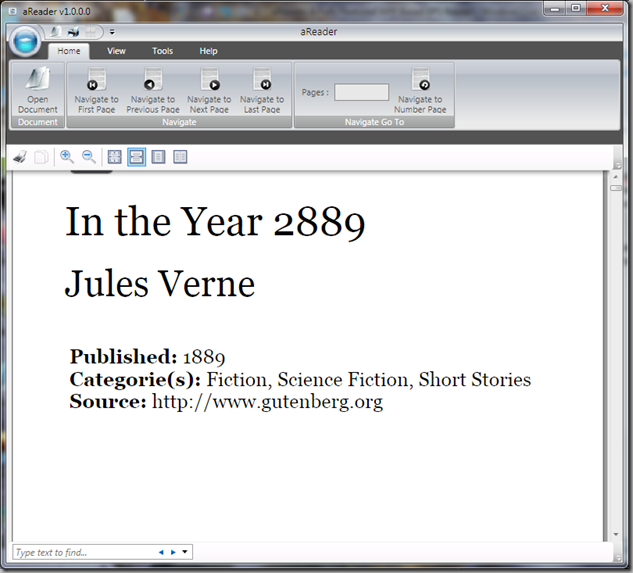
Task: Switch to whole page view
Action: (158, 157)
